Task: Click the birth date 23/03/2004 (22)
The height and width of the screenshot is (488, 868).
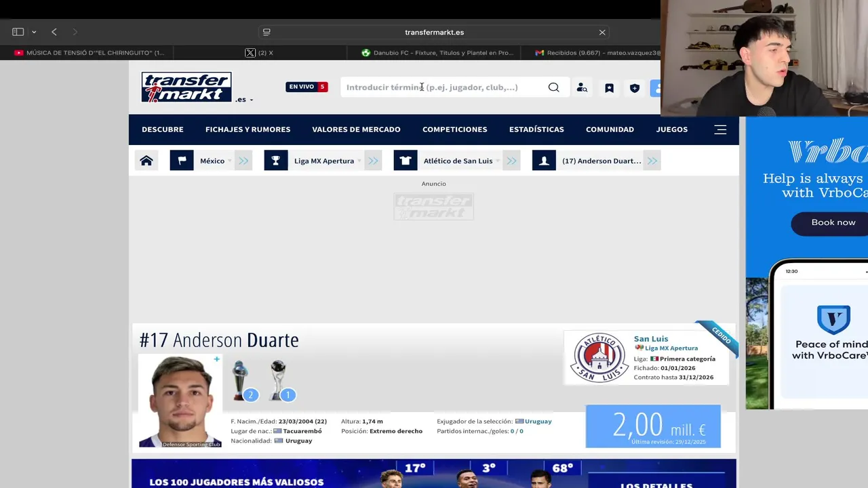Action: [302, 422]
